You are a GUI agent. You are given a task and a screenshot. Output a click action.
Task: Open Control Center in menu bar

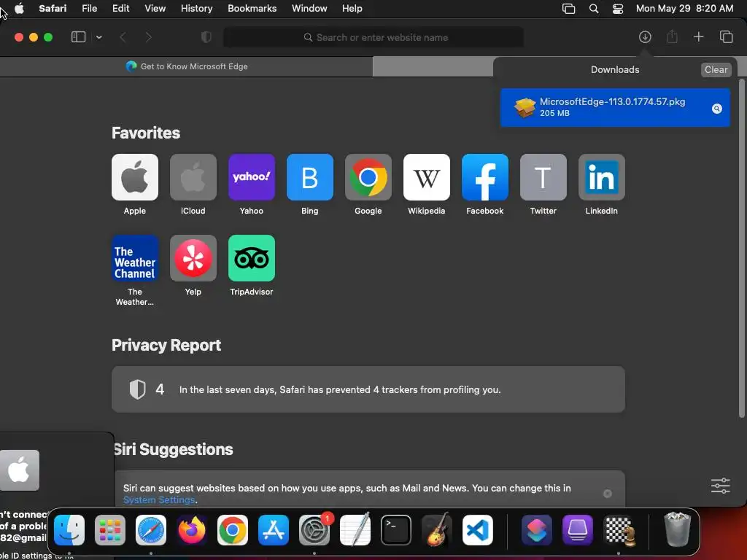click(618, 9)
